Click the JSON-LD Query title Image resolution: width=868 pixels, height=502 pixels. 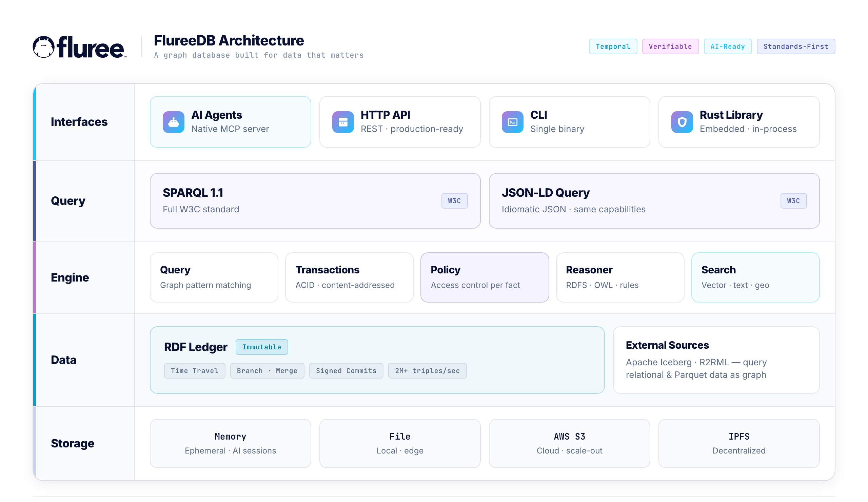tap(546, 193)
